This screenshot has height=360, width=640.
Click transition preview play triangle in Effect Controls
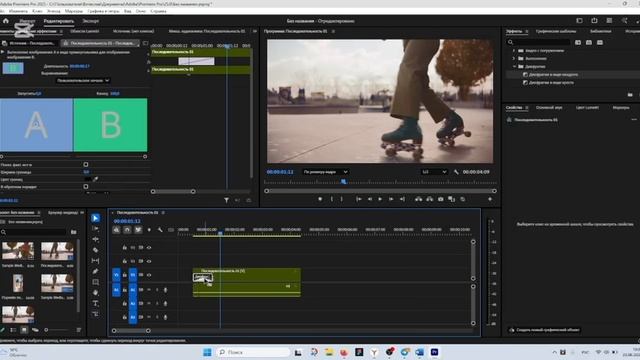(2, 52)
